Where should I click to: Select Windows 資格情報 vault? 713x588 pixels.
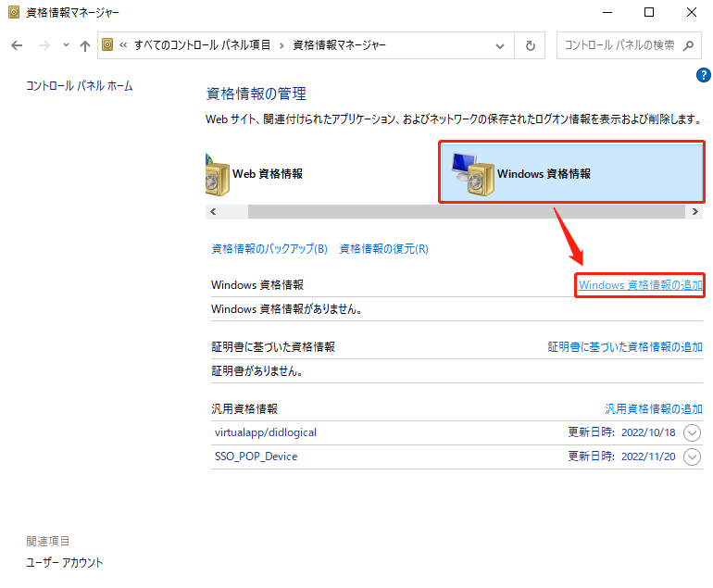[x=572, y=173]
